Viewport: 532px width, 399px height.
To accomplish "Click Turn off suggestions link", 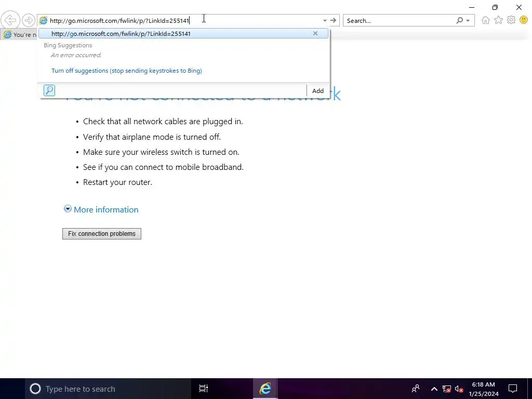I will [127, 71].
